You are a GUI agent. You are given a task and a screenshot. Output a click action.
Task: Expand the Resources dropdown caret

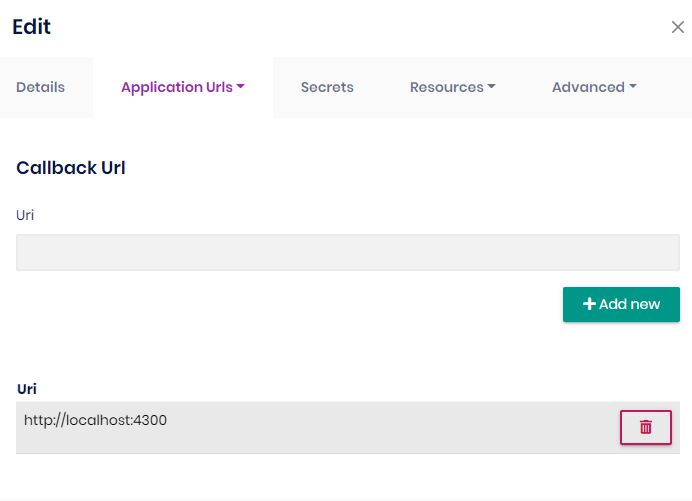point(492,87)
